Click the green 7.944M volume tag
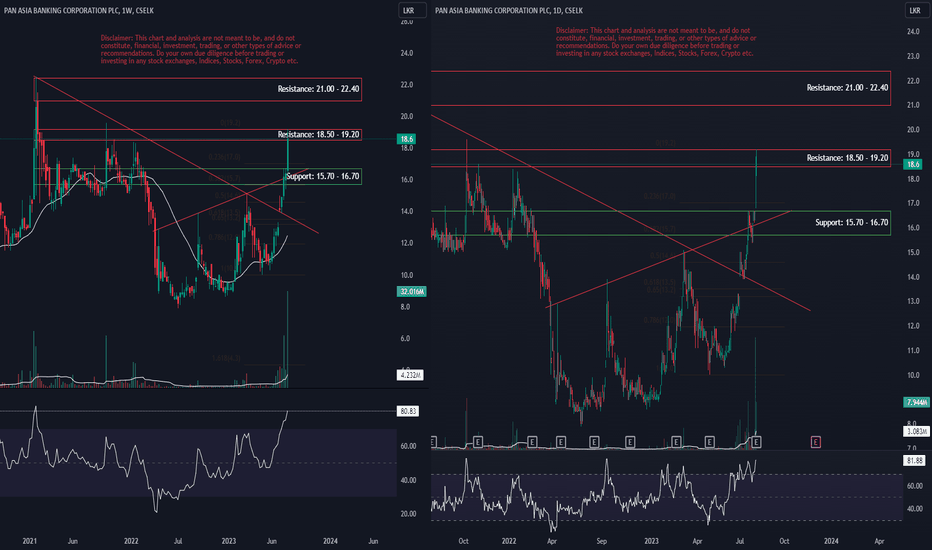Screen dimensions: 932x550 [x=916, y=403]
